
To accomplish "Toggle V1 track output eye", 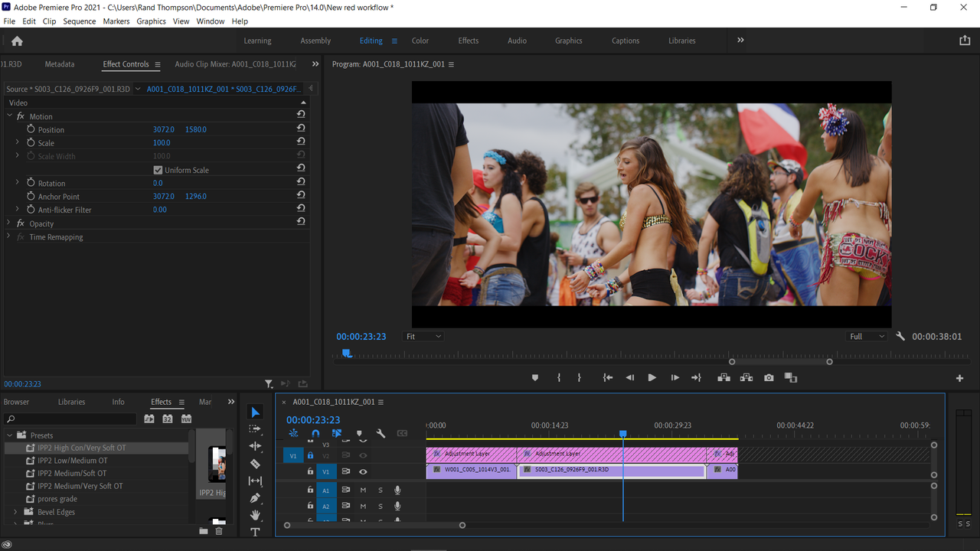I will tap(363, 471).
